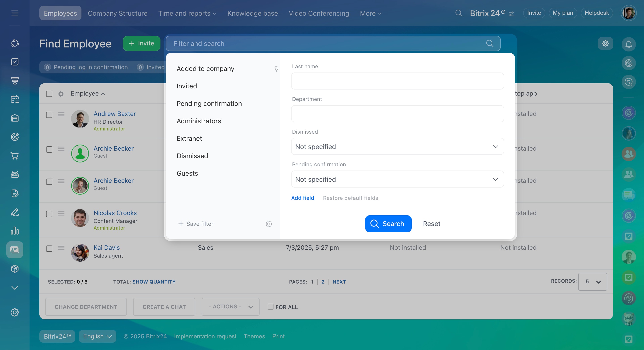Screen dimensions: 644x350
Task: Open the calendar icon in left sidebar
Action: pos(15,99)
